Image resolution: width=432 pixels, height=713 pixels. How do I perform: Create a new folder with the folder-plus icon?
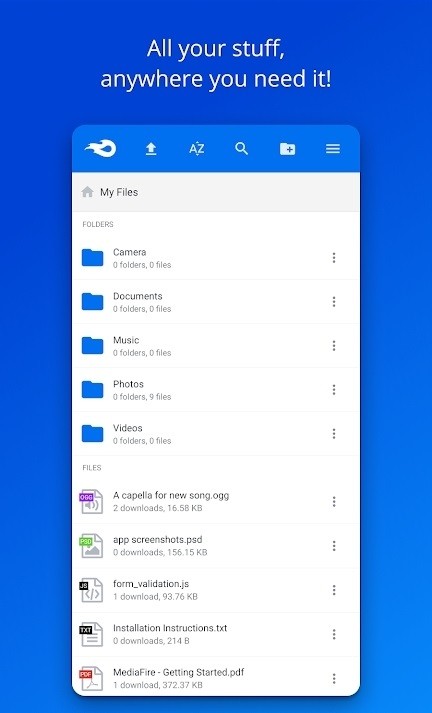[287, 149]
